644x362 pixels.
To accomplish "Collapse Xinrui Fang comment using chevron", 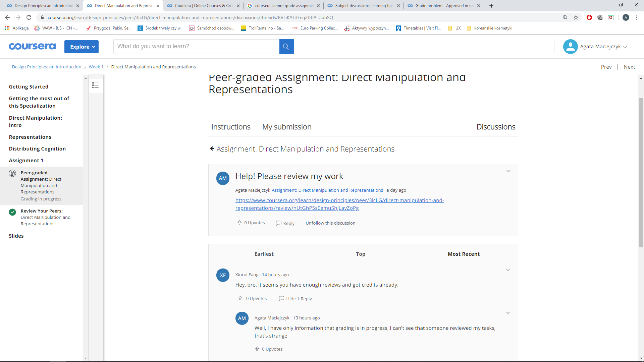I will coord(508,269).
